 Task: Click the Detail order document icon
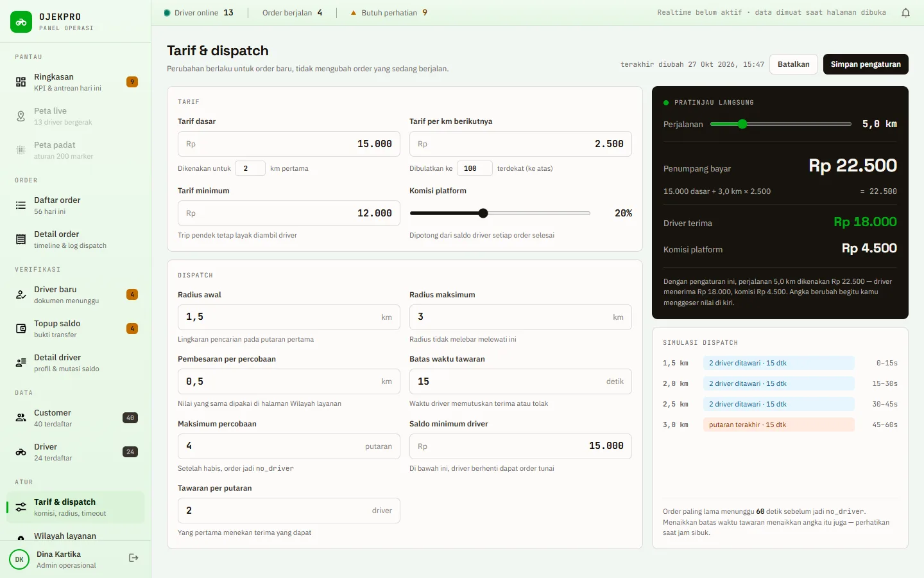tap(21, 240)
